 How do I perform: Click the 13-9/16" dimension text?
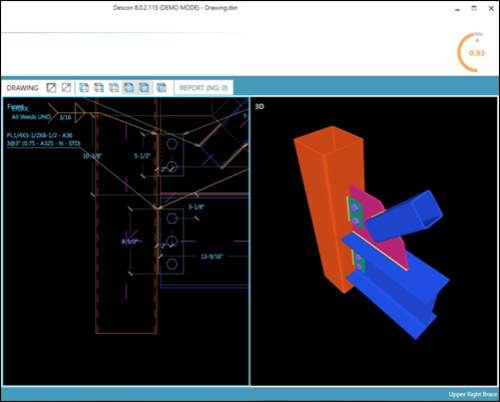tap(212, 256)
